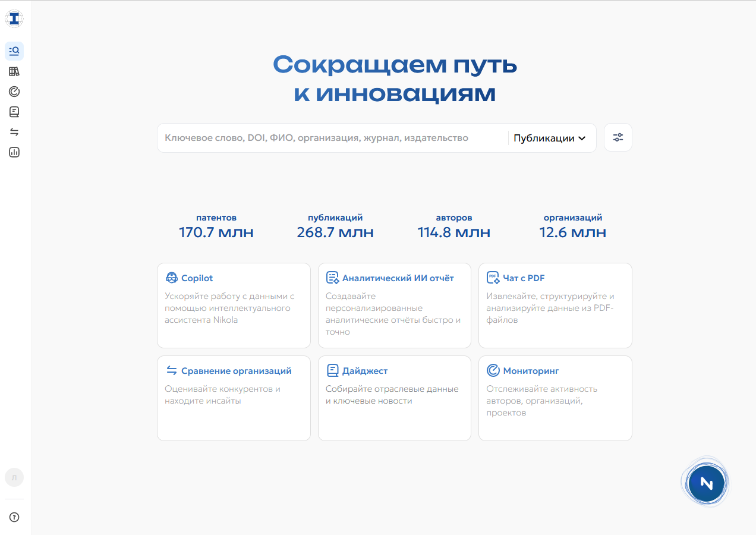The image size is (756, 535).
Task: Open the Аналитический ИИ отчёт card
Action: click(x=394, y=306)
